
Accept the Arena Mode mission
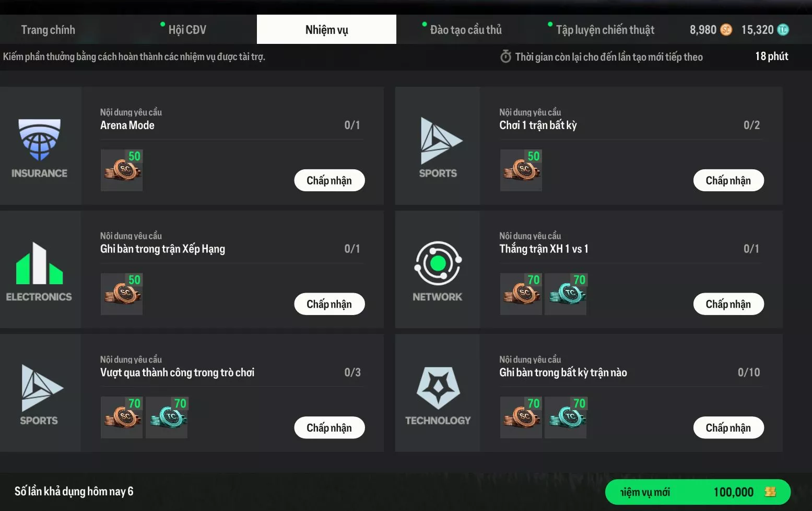pyautogui.click(x=329, y=180)
